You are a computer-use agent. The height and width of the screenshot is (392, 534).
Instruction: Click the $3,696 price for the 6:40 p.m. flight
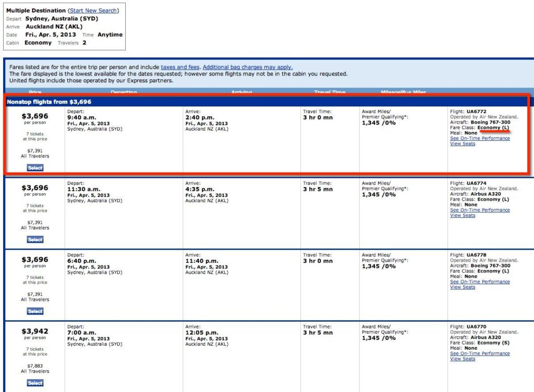(35, 260)
